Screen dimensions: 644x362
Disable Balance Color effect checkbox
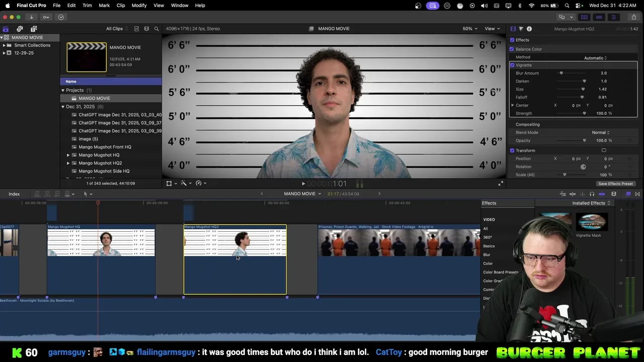[512, 49]
